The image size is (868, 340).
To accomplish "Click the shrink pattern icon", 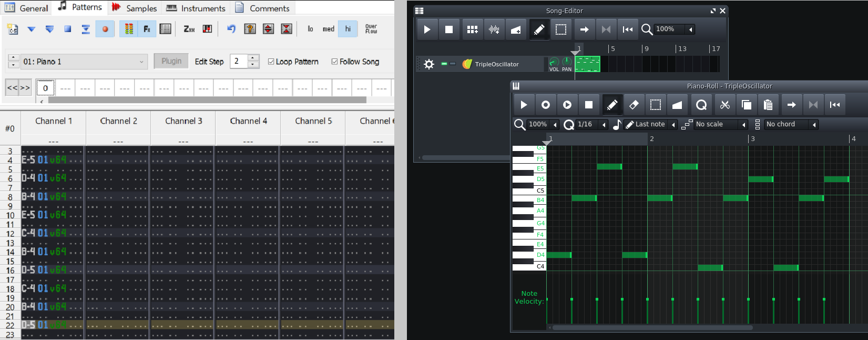I will [287, 29].
